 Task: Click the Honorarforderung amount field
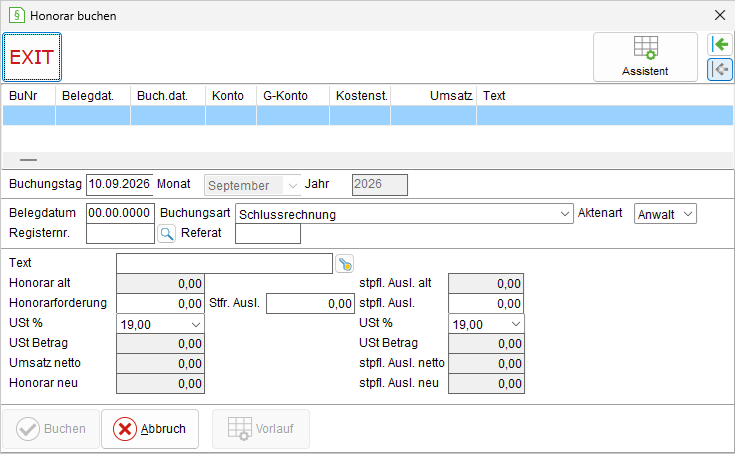tap(160, 304)
